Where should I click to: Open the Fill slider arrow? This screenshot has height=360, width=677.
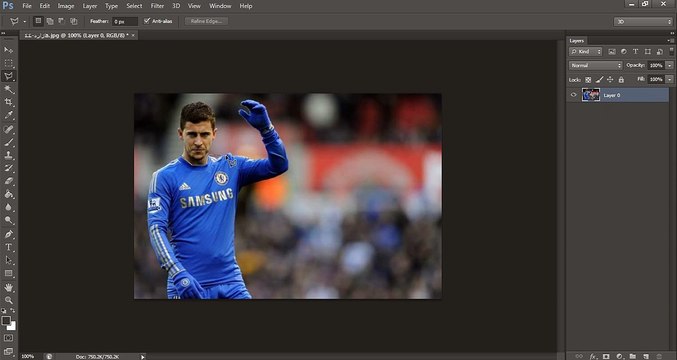click(670, 79)
